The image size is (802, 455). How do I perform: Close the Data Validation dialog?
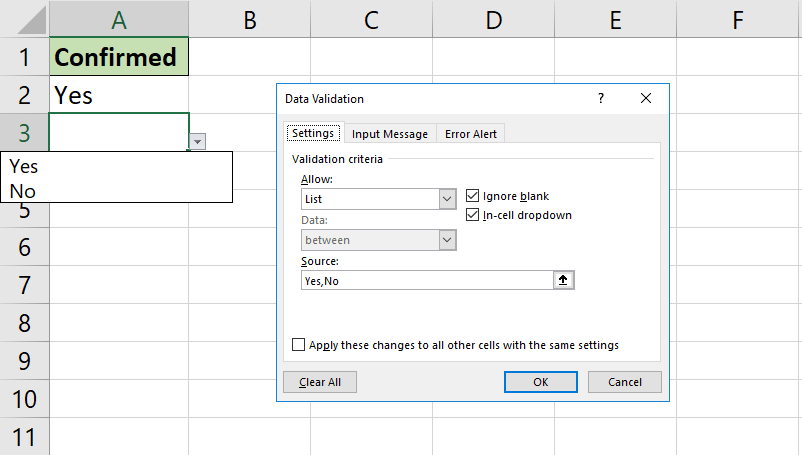[x=646, y=98]
